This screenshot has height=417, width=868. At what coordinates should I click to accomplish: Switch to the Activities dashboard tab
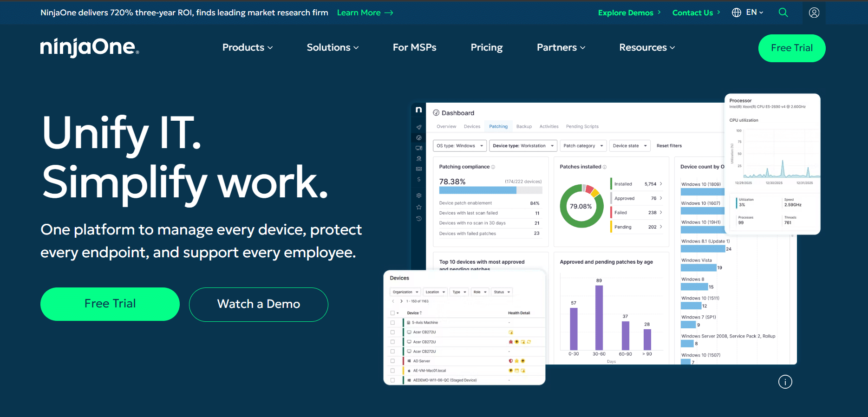(x=549, y=126)
